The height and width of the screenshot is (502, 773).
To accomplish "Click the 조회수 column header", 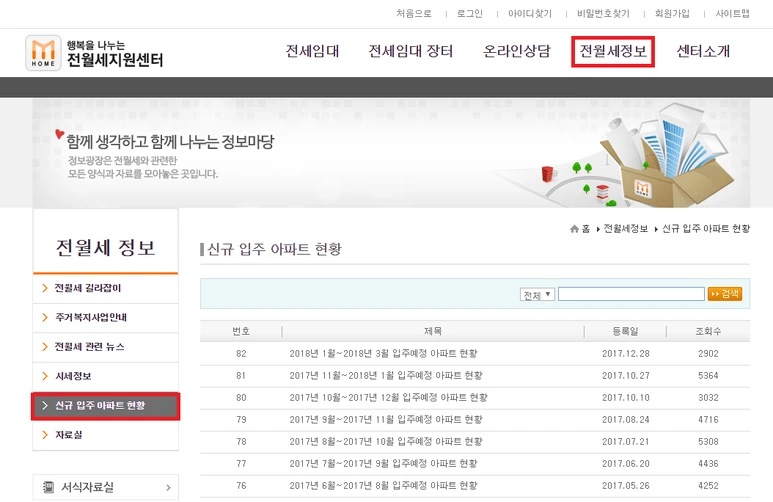I will tap(708, 331).
